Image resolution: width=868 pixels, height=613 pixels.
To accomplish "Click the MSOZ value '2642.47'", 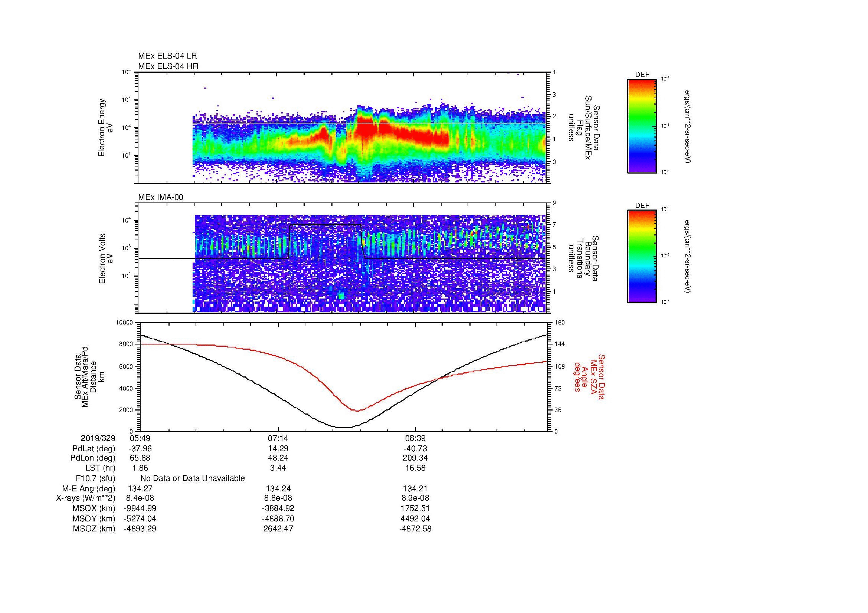I will [x=278, y=529].
